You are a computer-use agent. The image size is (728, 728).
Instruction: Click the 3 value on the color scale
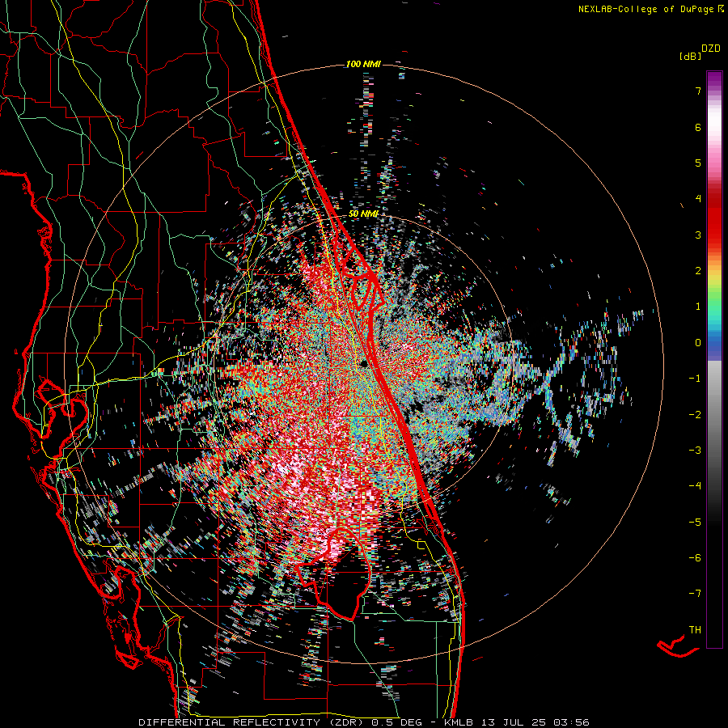click(x=698, y=235)
